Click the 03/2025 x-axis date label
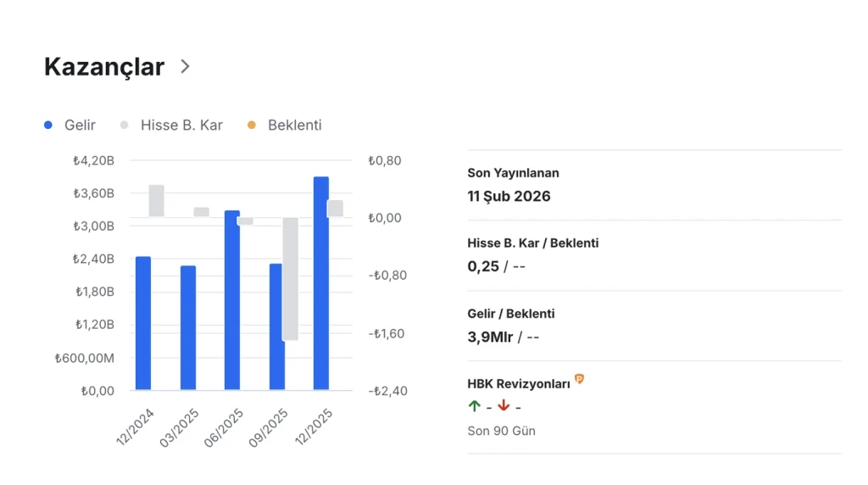This screenshot has height=485, width=868. coord(180,427)
